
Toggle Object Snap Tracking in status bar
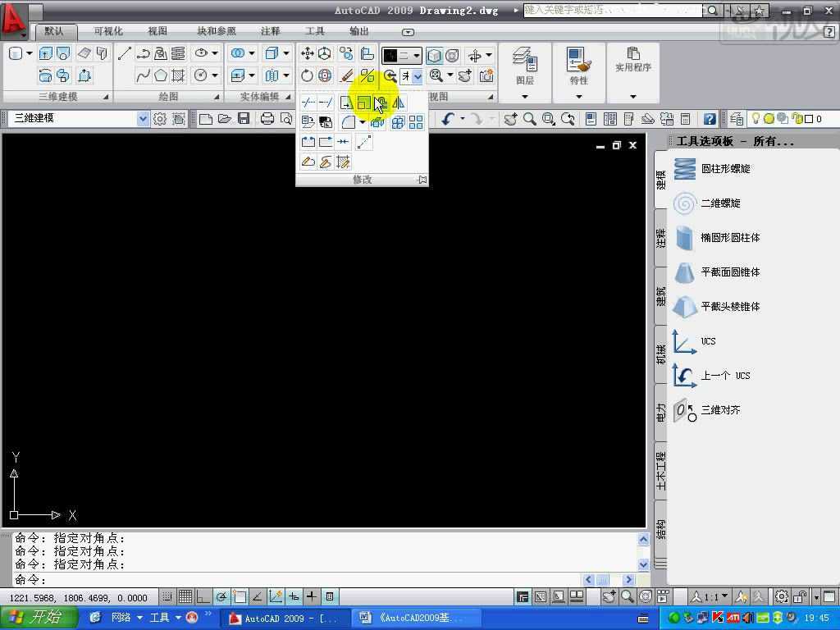(x=258, y=596)
